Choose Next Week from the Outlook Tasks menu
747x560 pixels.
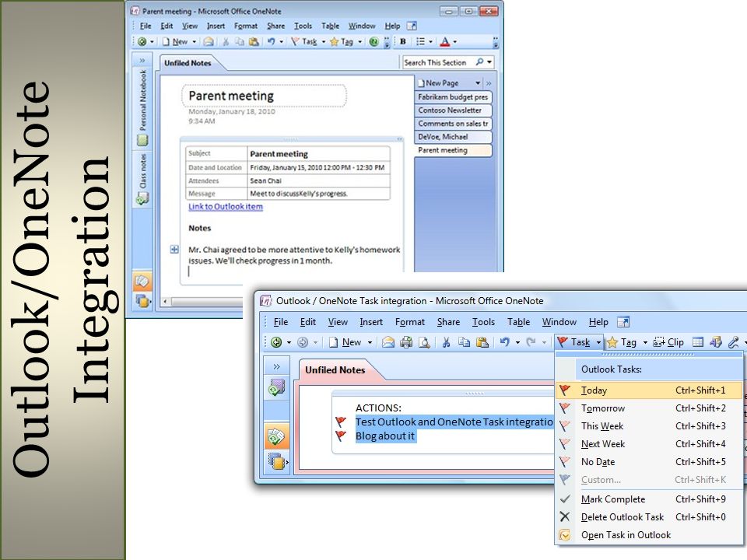[649, 444]
